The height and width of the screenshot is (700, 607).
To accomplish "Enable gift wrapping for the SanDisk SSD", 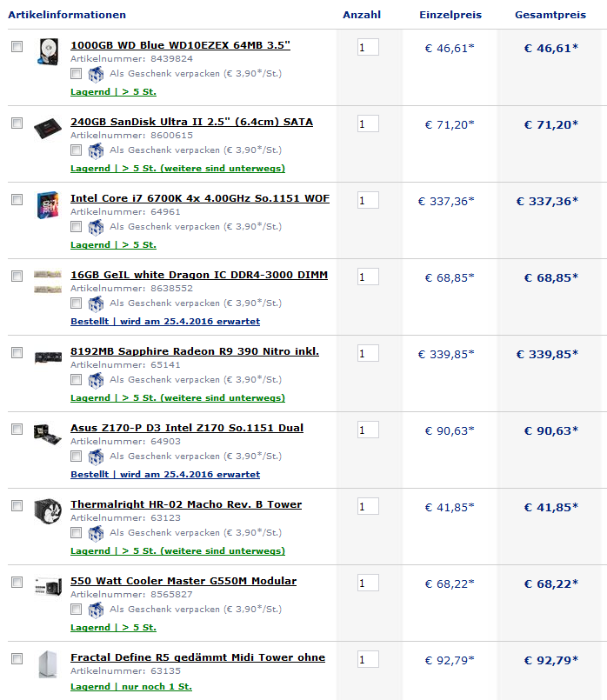I will click(77, 150).
